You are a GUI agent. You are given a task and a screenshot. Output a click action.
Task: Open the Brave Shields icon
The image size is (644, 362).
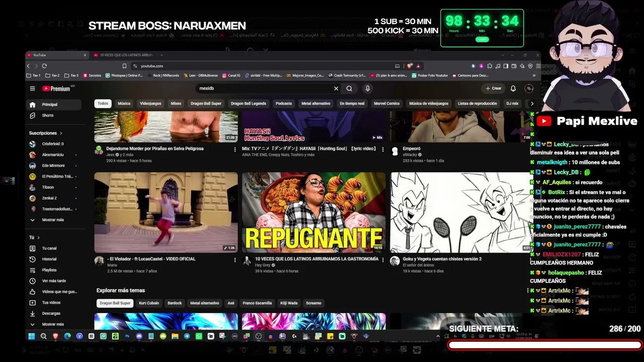410,66
